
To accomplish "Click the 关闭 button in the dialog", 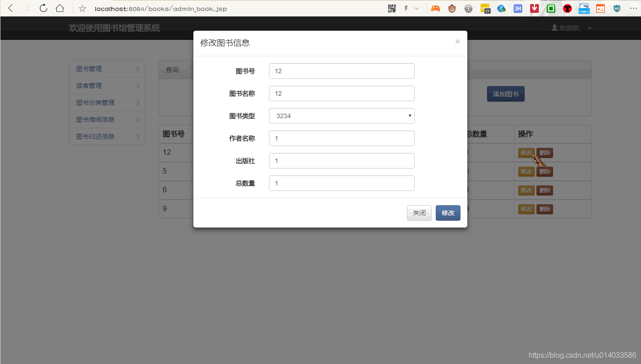I will 419,213.
